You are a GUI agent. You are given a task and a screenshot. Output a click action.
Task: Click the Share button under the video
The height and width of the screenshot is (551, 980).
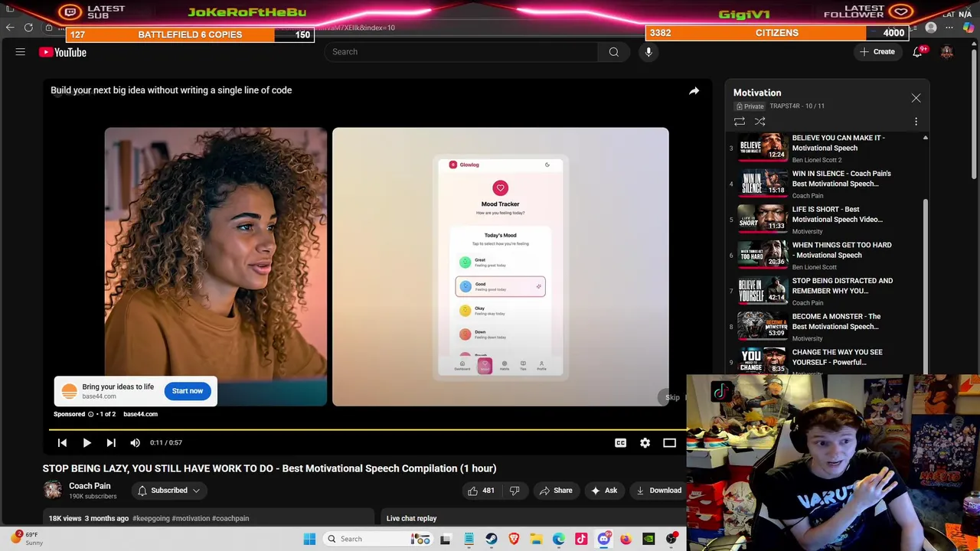pos(555,491)
